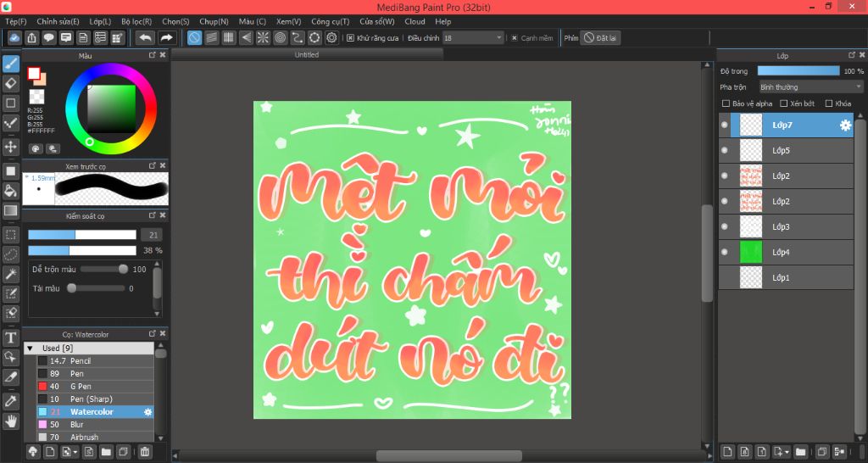Undock the Màu color panel
The height and width of the screenshot is (463, 868).
tap(153, 55)
